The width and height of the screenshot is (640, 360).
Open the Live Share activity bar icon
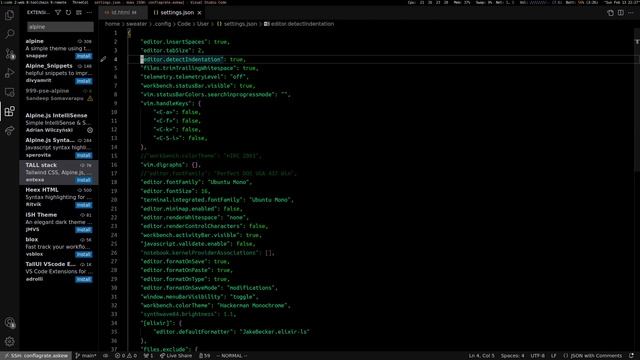[9, 131]
